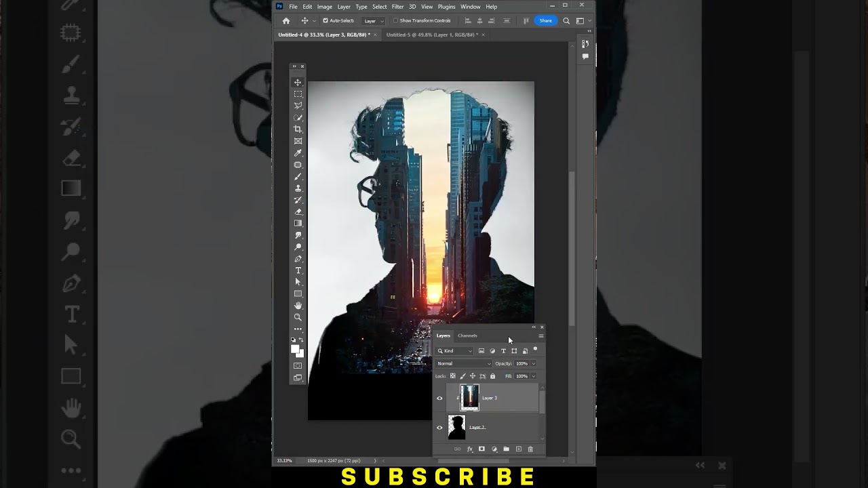Select the Rectangular Marquee tool

[x=298, y=94]
